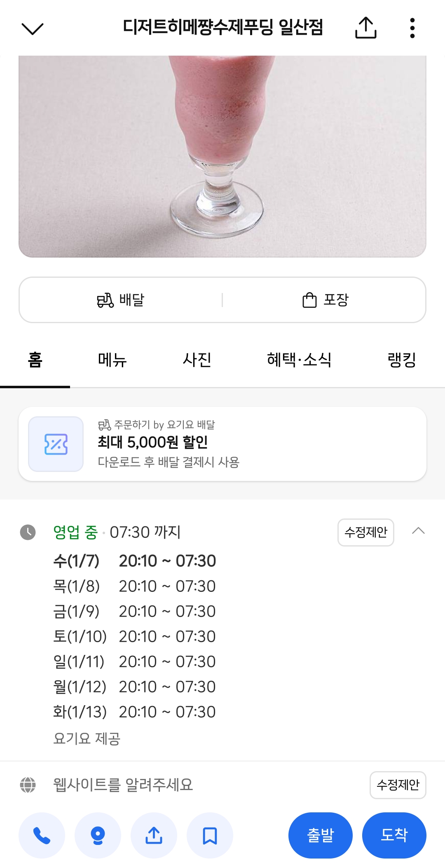Tap the share icon in the header
This screenshot has height=868, width=445.
coord(365,28)
